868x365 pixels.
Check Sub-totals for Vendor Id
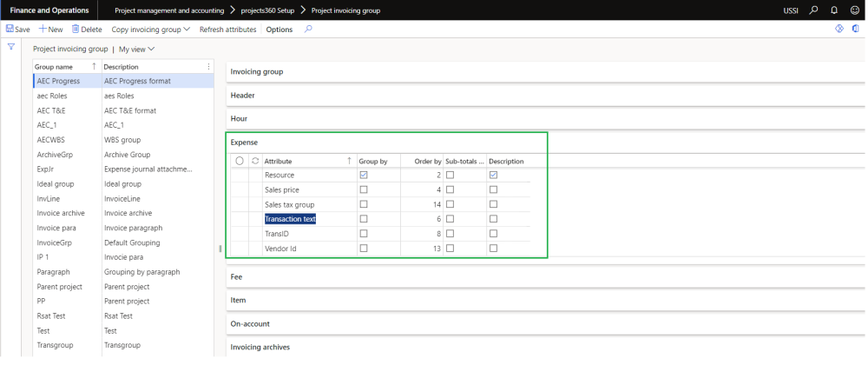point(450,249)
